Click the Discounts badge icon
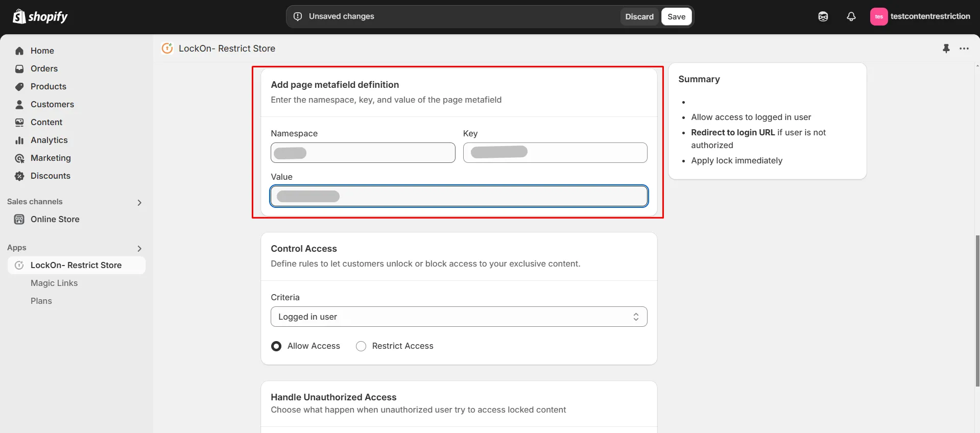The height and width of the screenshot is (433, 980). (19, 176)
